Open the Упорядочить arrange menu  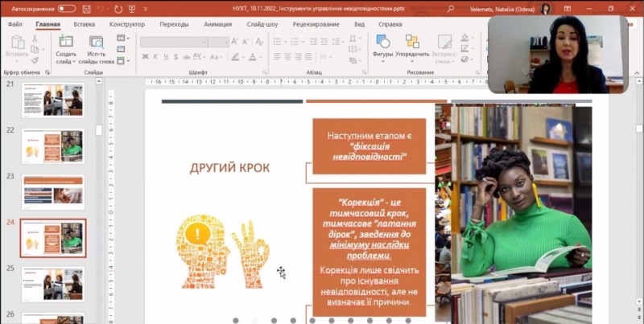(x=412, y=49)
